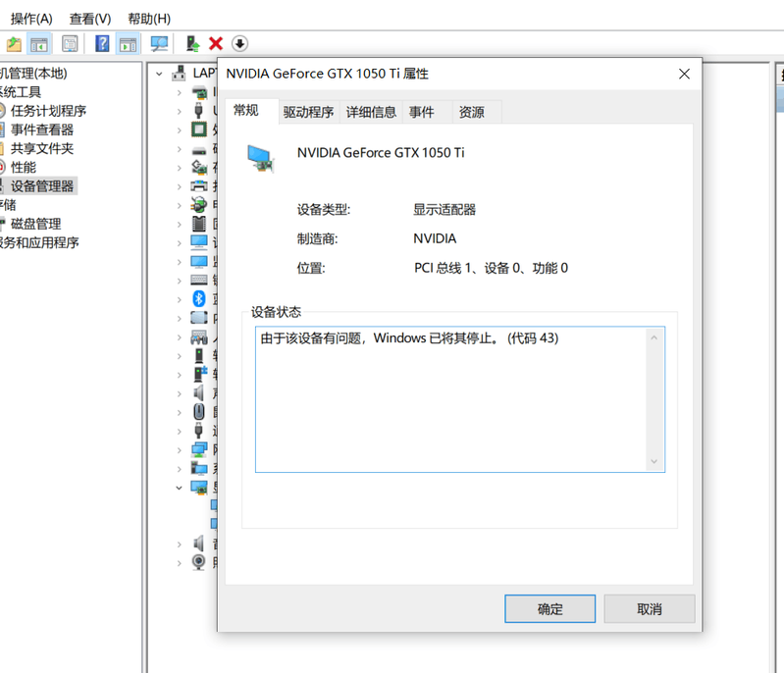Image resolution: width=784 pixels, height=673 pixels.
Task: Select 磁盘管理 in the tree
Action: (36, 224)
